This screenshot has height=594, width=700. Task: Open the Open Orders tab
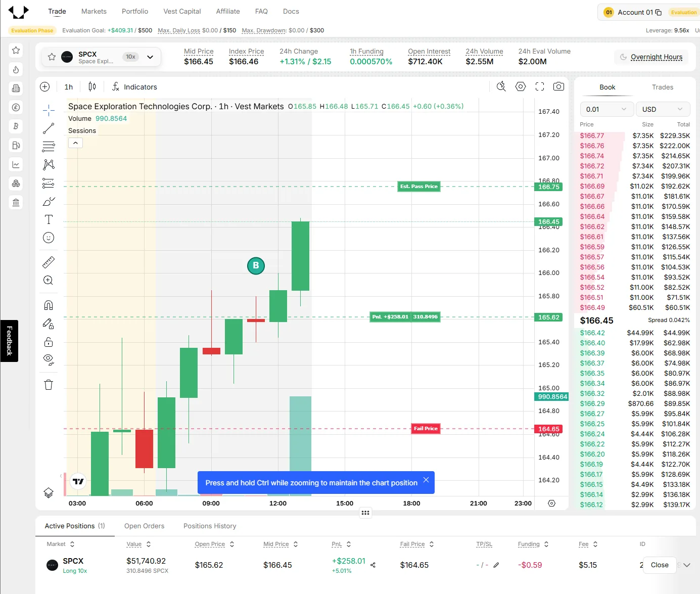(x=145, y=526)
